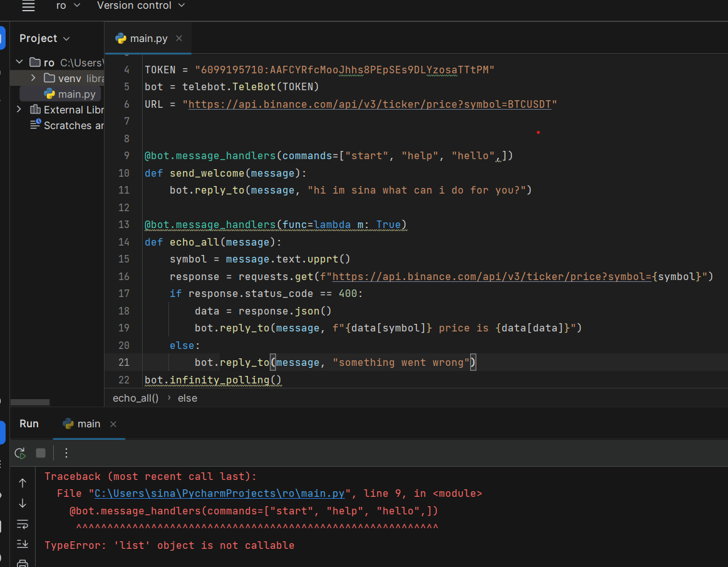The height and width of the screenshot is (567, 728).
Task: Open the hamburger main menu
Action: coord(28,6)
